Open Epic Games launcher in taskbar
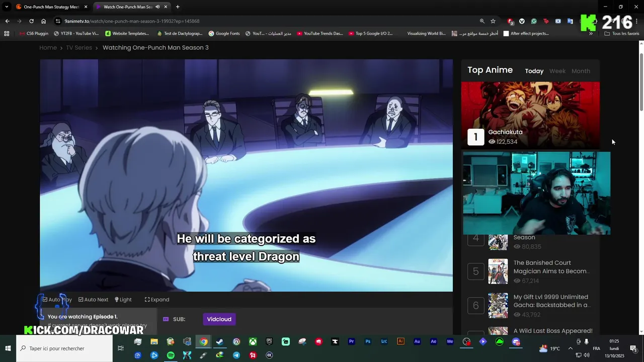The height and width of the screenshot is (362, 644). pos(269,342)
